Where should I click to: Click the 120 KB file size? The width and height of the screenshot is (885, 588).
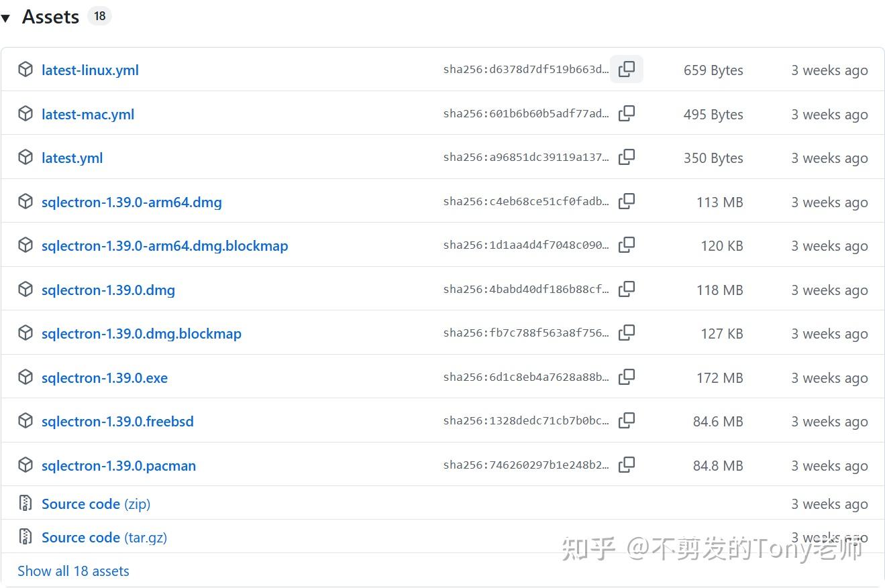[x=722, y=246]
